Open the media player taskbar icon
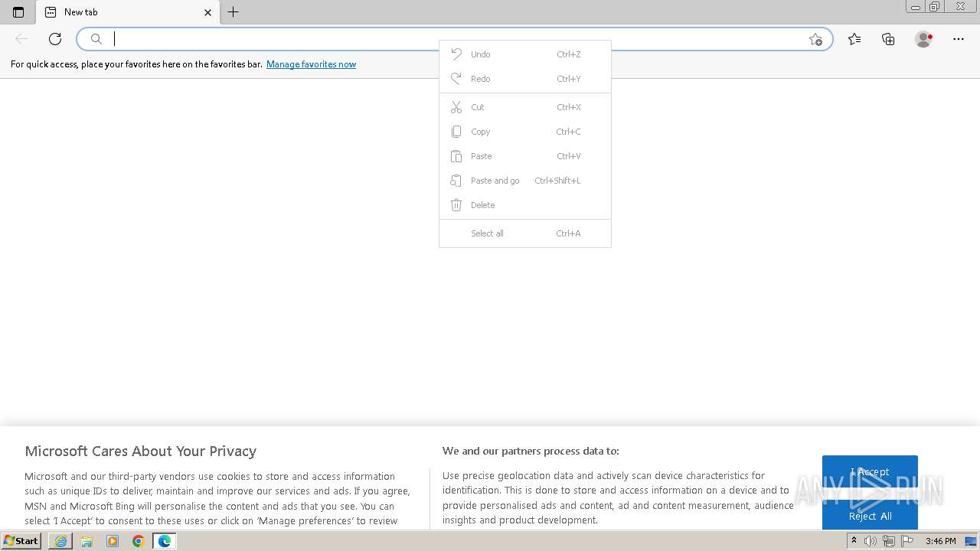 tap(113, 541)
